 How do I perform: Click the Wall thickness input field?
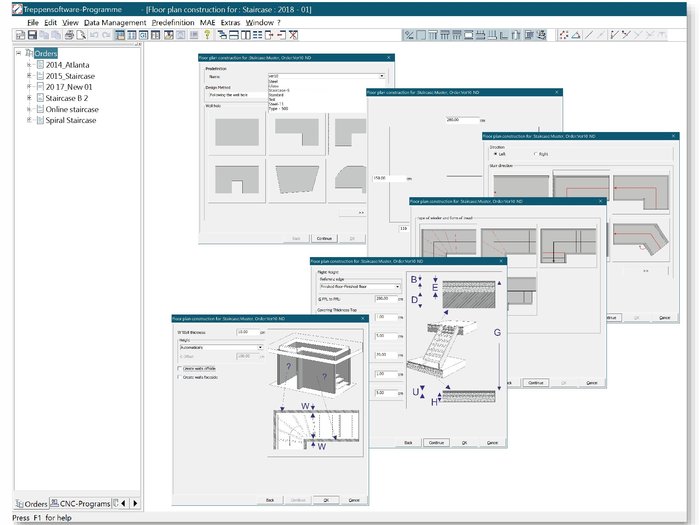click(x=248, y=332)
